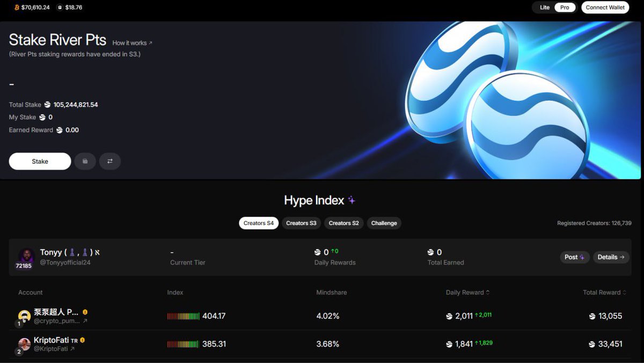The width and height of the screenshot is (644, 363).
Task: Click the Earned Reward token icon
Action: (60, 130)
